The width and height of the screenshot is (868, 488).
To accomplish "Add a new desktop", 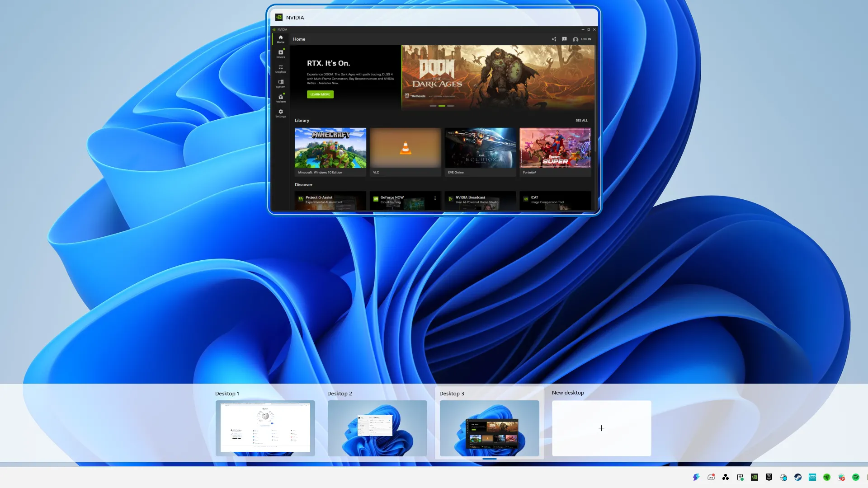I will click(x=601, y=428).
